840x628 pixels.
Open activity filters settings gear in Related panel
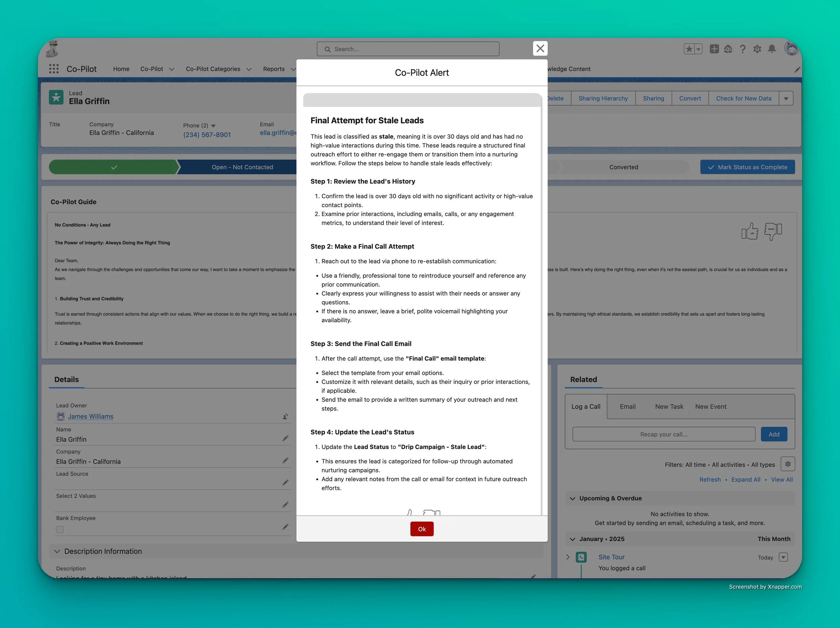coord(788,464)
